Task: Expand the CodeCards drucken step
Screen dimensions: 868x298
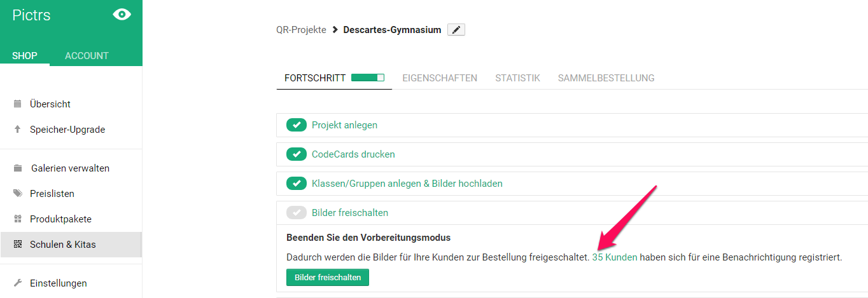Action: (353, 154)
